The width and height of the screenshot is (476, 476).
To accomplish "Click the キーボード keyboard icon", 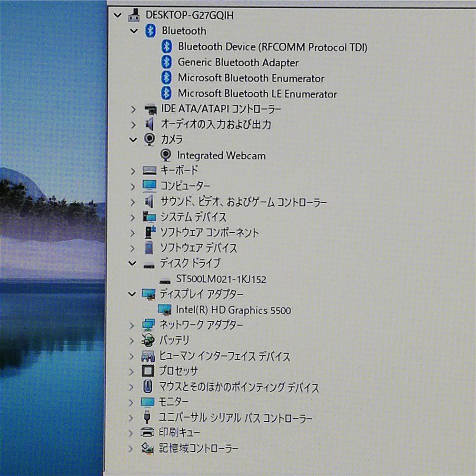I will (149, 170).
